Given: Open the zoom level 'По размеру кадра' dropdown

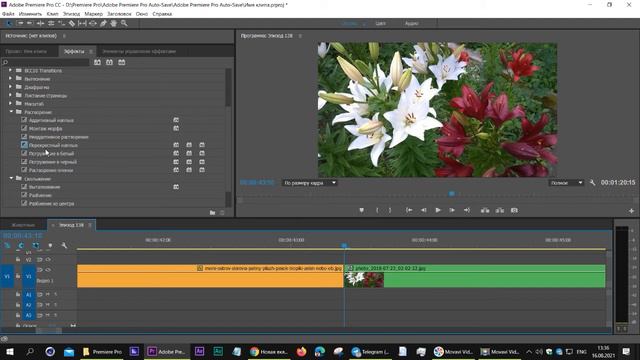Looking at the screenshot, I should [x=309, y=183].
